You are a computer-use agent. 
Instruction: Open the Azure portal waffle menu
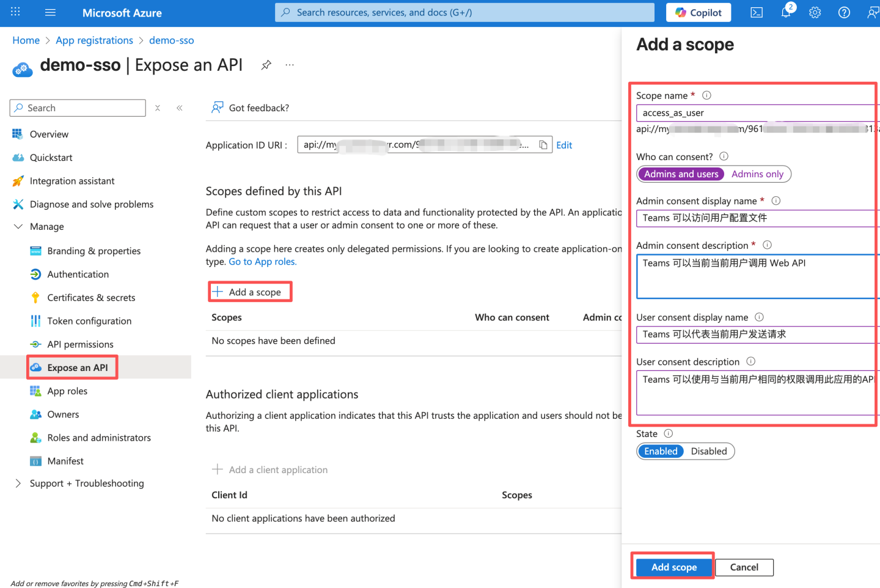[x=15, y=12]
